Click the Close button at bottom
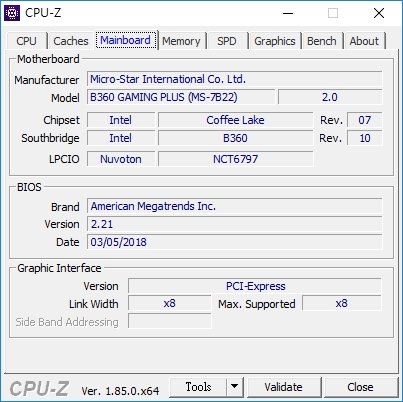403x402 pixels. 360,387
